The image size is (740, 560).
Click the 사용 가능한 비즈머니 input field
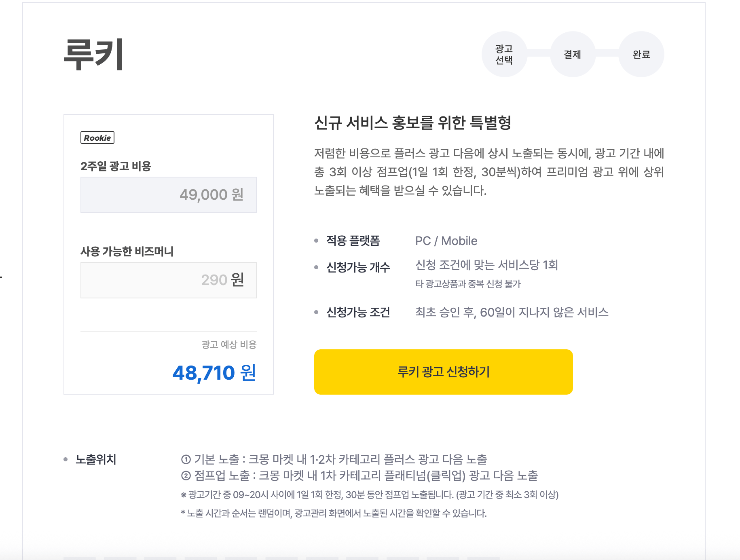point(169,280)
